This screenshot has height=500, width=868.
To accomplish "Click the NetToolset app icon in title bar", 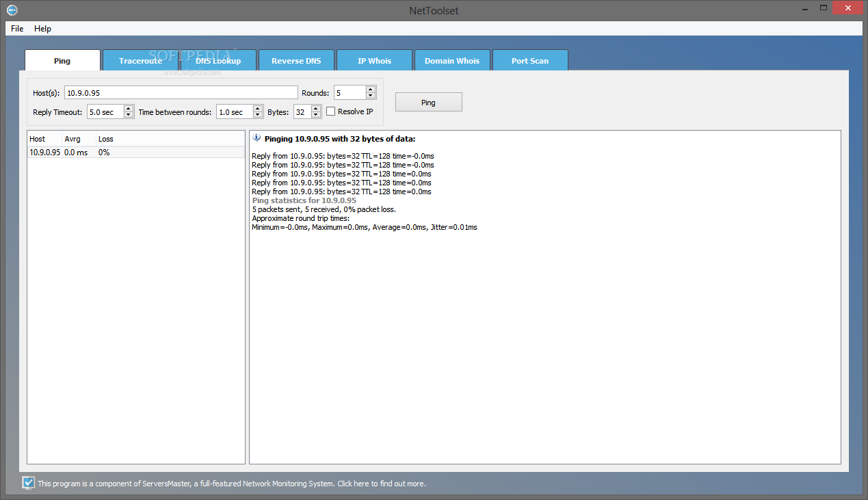I will 12,10.
